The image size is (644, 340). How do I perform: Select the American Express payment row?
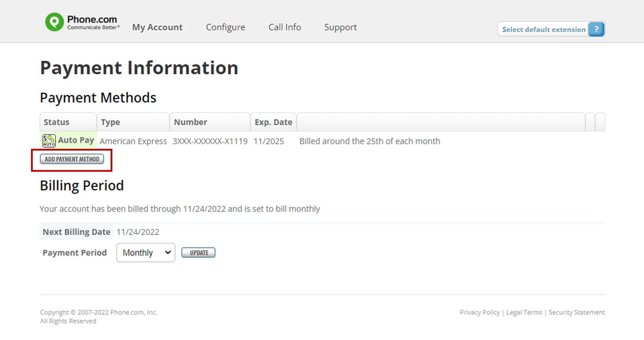tap(133, 141)
